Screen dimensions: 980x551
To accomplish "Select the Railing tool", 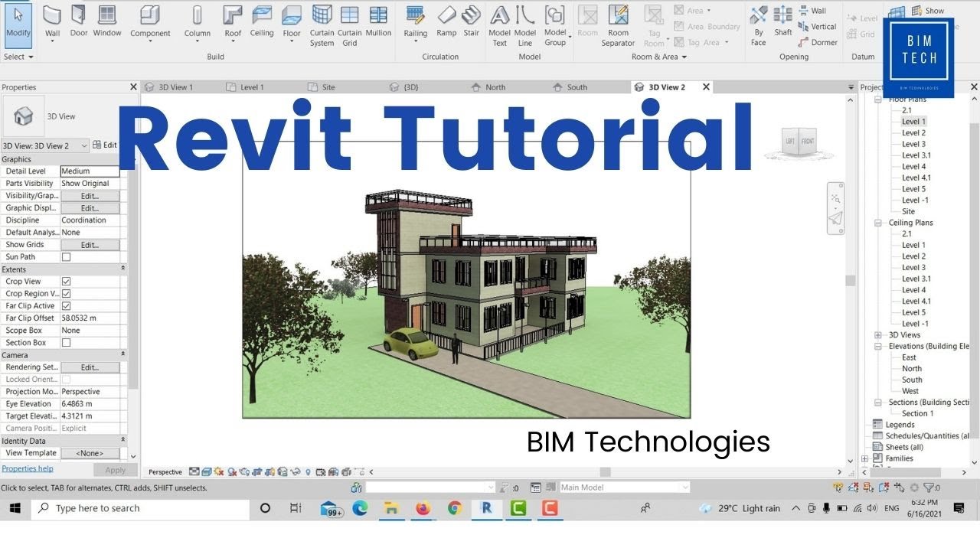I will click(x=416, y=21).
